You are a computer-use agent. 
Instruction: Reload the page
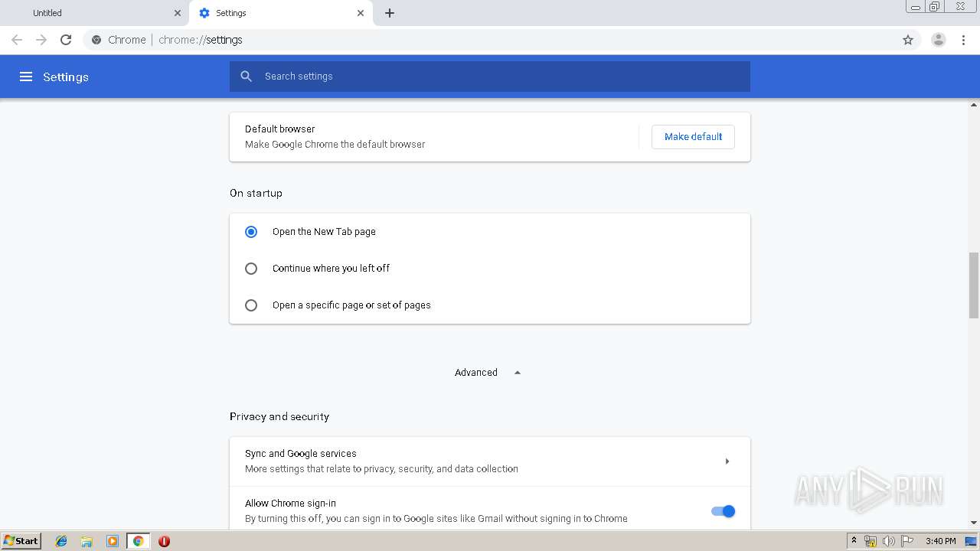tap(66, 40)
